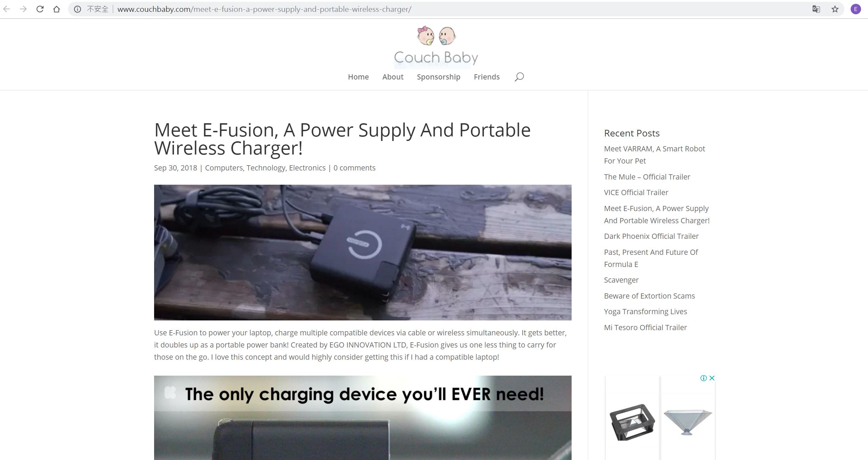The image size is (868, 460).
Task: Open recent post Dark Phoenix Official Trailer
Action: (651, 236)
